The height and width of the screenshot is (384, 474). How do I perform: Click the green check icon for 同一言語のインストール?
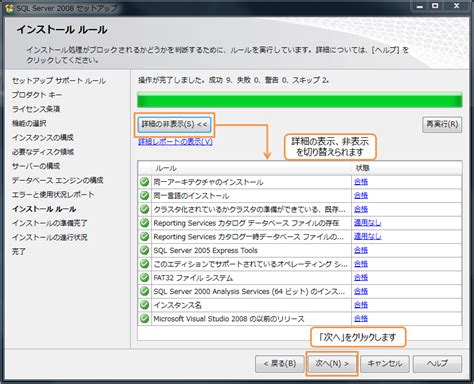pyautogui.click(x=144, y=195)
